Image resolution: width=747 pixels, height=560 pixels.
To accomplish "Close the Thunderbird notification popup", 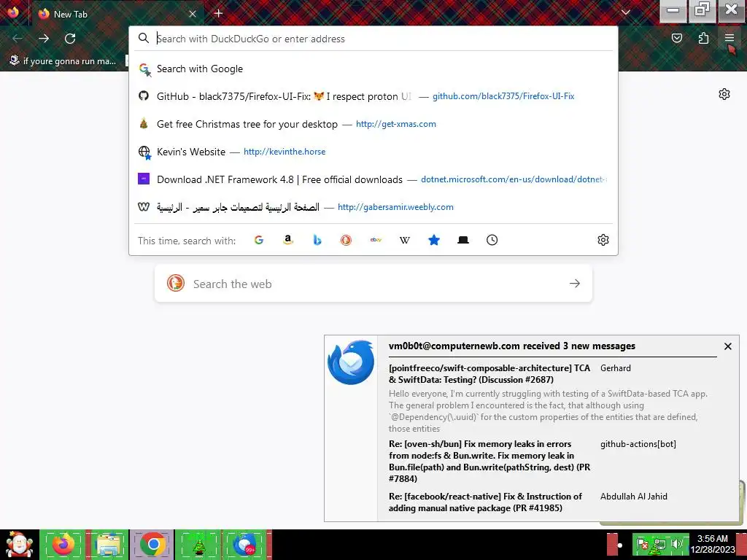I will click(x=728, y=346).
